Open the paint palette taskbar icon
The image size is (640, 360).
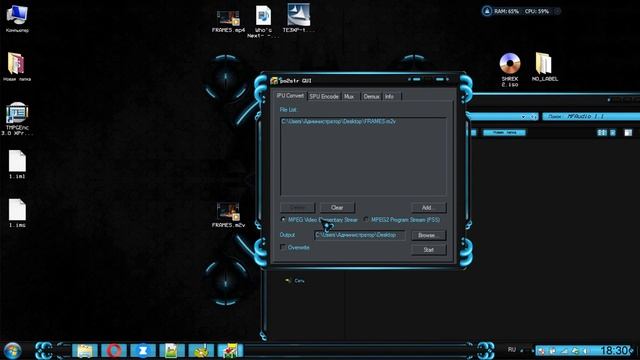(x=201, y=351)
